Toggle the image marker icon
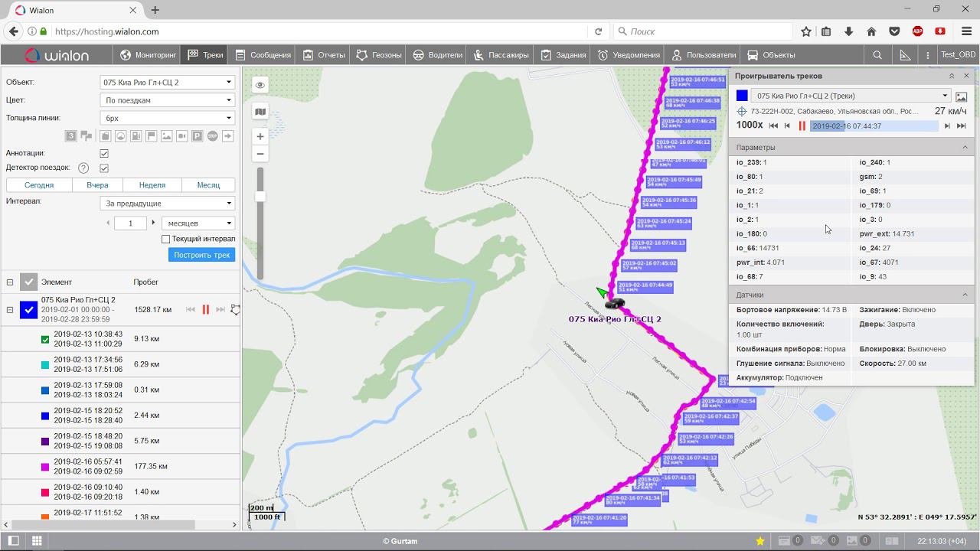980x551 pixels. pos(166,136)
